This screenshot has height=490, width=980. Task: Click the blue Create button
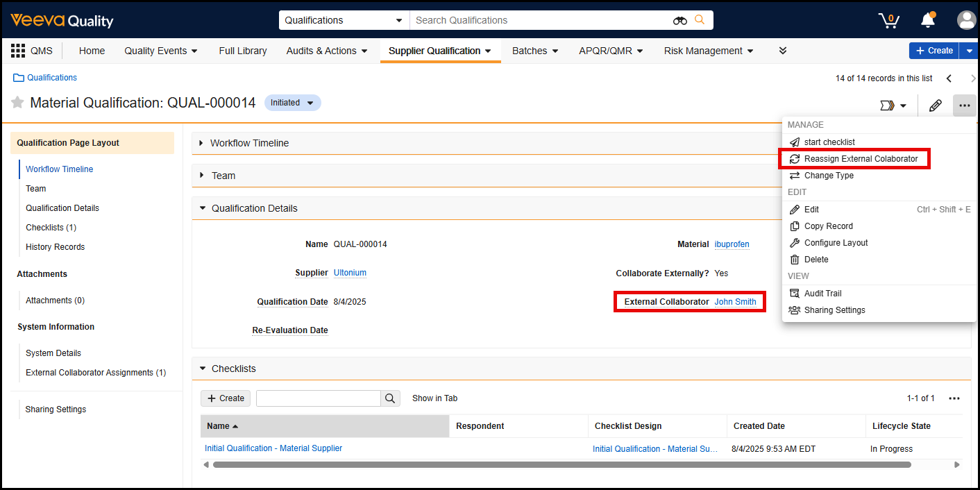click(934, 51)
